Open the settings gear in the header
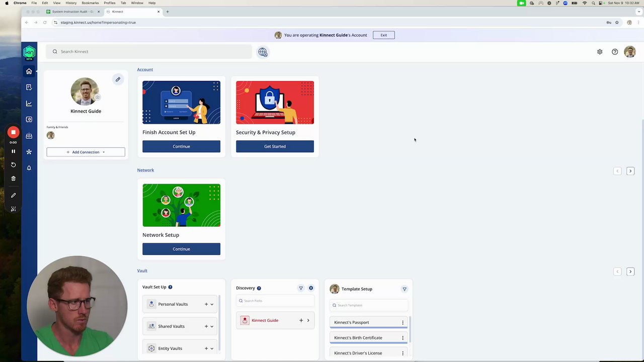The image size is (644, 362). [600, 52]
